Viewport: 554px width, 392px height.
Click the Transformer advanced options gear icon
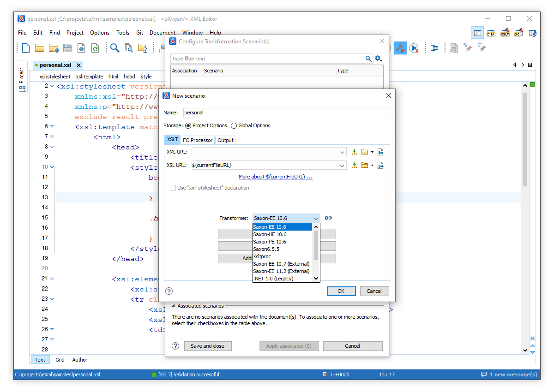[x=328, y=218]
